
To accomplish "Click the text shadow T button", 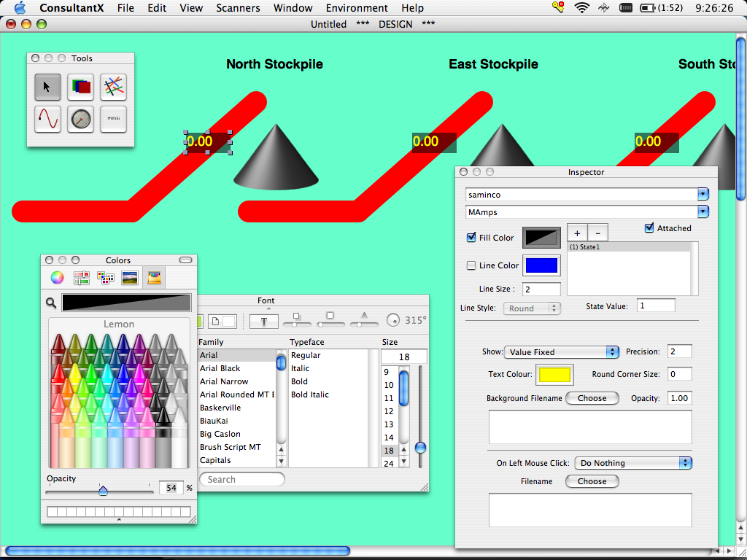I will (x=263, y=321).
